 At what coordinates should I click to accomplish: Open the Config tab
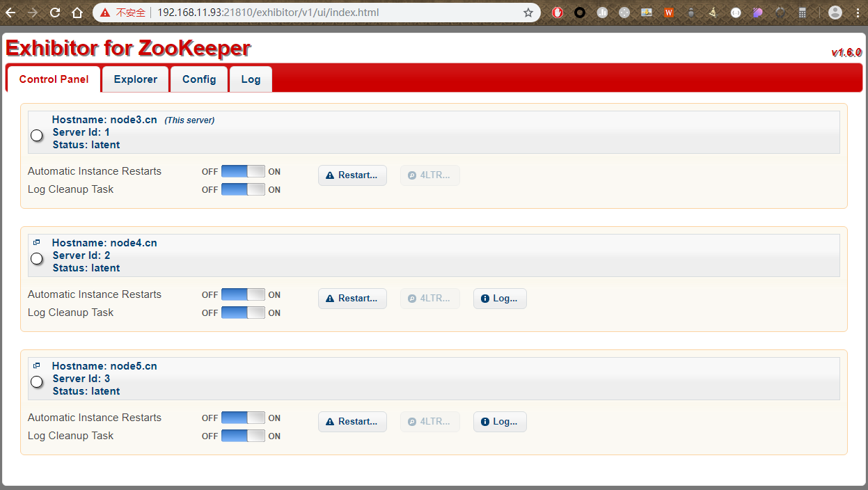pyautogui.click(x=199, y=79)
